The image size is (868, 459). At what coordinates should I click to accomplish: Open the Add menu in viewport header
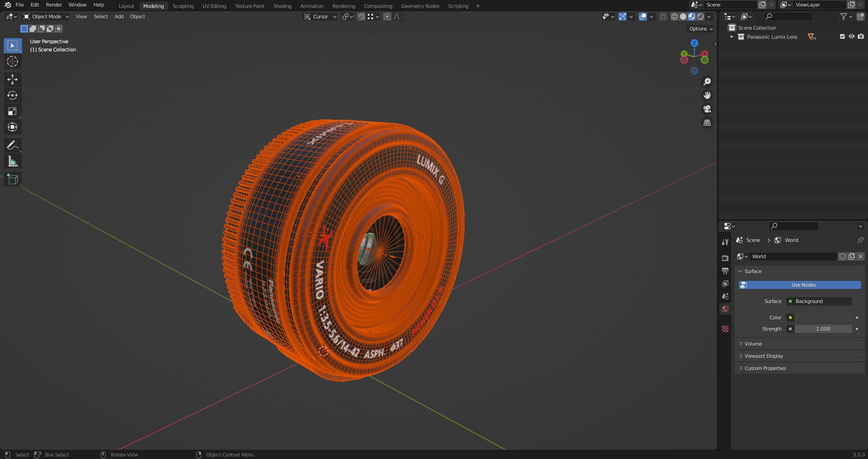(119, 17)
